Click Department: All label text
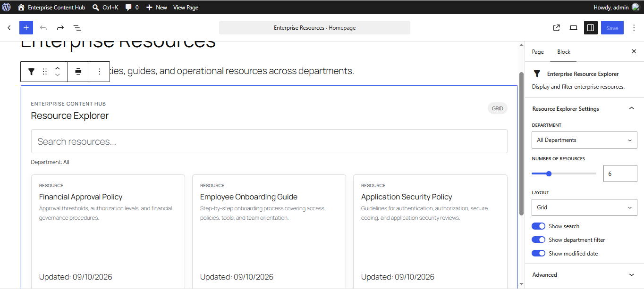Image resolution: width=644 pixels, height=289 pixels. [50, 162]
